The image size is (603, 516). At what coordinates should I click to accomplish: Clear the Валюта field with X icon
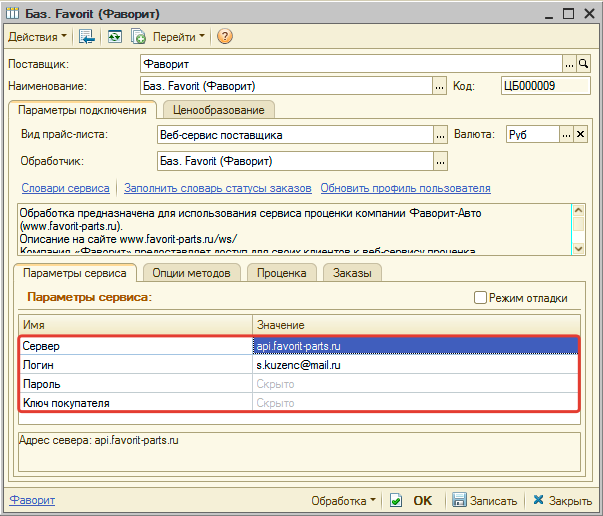coord(580,135)
